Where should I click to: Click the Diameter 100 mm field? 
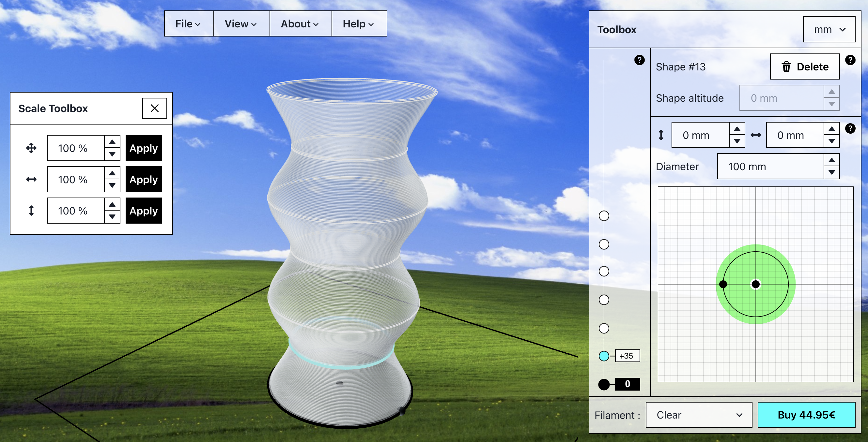771,166
